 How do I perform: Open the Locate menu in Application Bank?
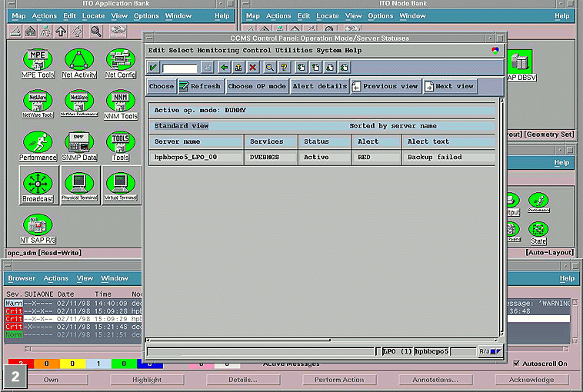(94, 15)
